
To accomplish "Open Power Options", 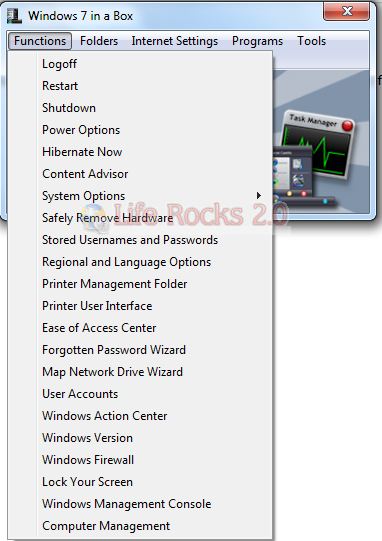I will pos(140,130).
